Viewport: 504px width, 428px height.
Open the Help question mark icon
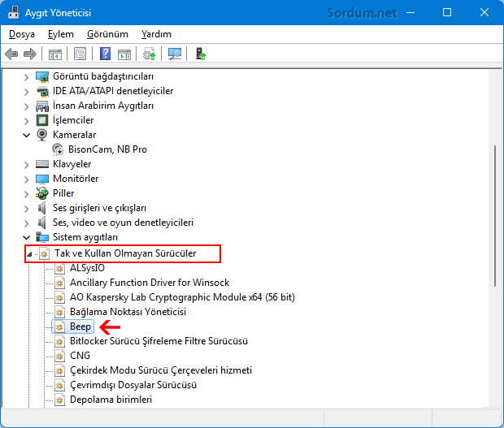coord(105,54)
